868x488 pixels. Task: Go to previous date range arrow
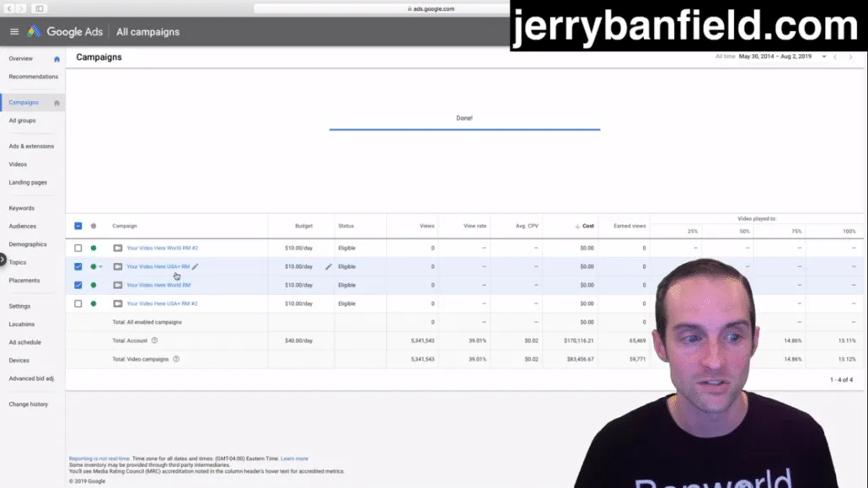coord(835,56)
